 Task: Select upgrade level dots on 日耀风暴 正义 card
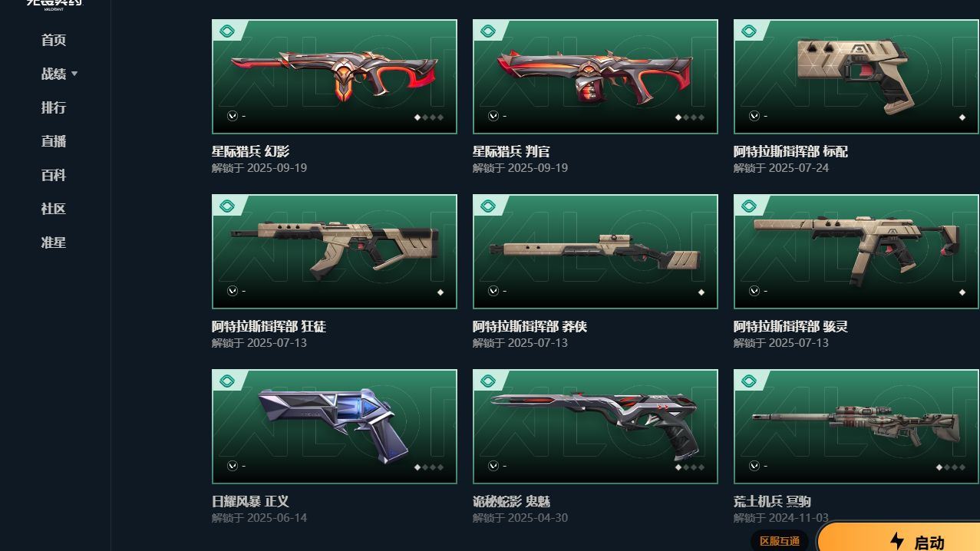coord(429,467)
